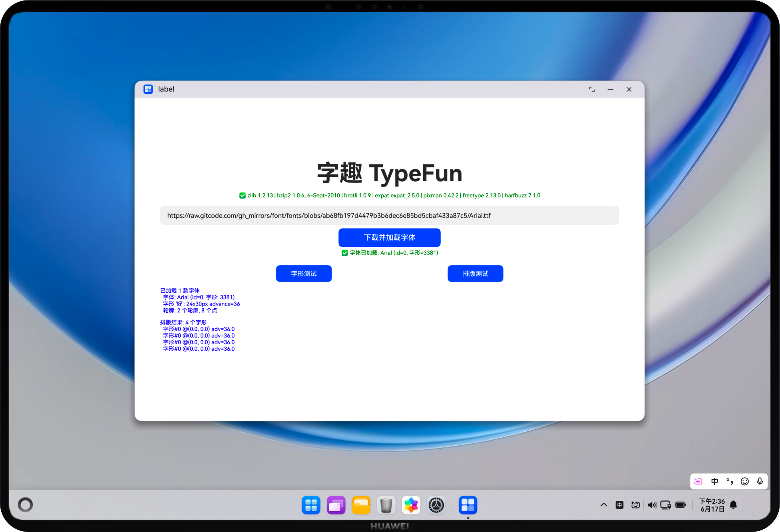Open the notification bell
This screenshot has height=532, width=780.
pos(733,505)
